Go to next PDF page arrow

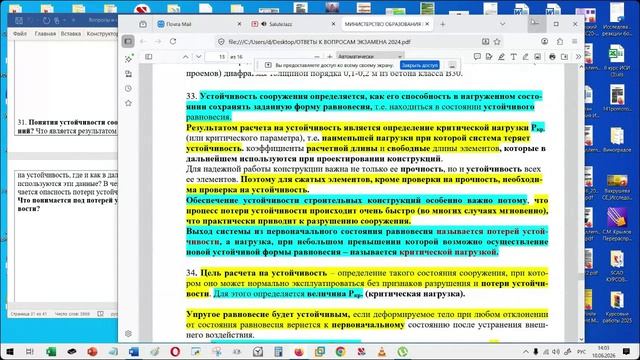(198, 57)
